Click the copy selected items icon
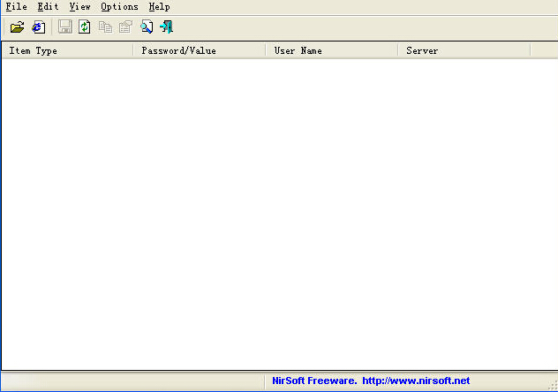 click(x=106, y=27)
